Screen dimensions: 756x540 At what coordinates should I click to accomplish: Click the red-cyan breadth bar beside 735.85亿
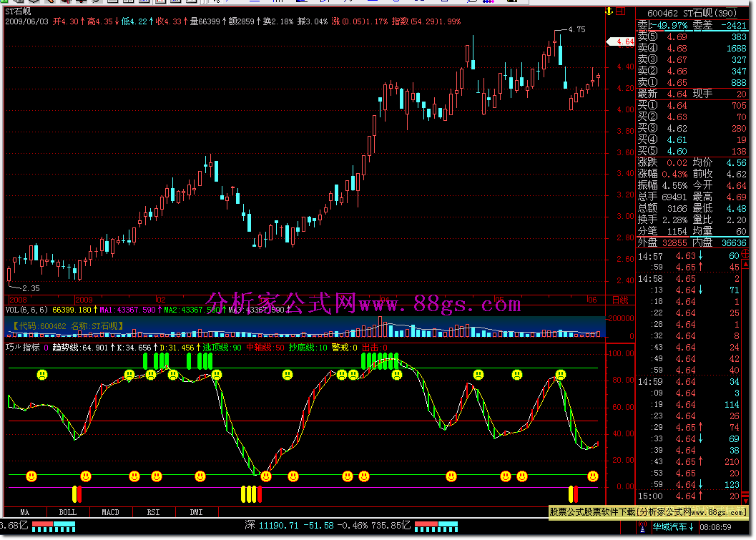pos(436,526)
